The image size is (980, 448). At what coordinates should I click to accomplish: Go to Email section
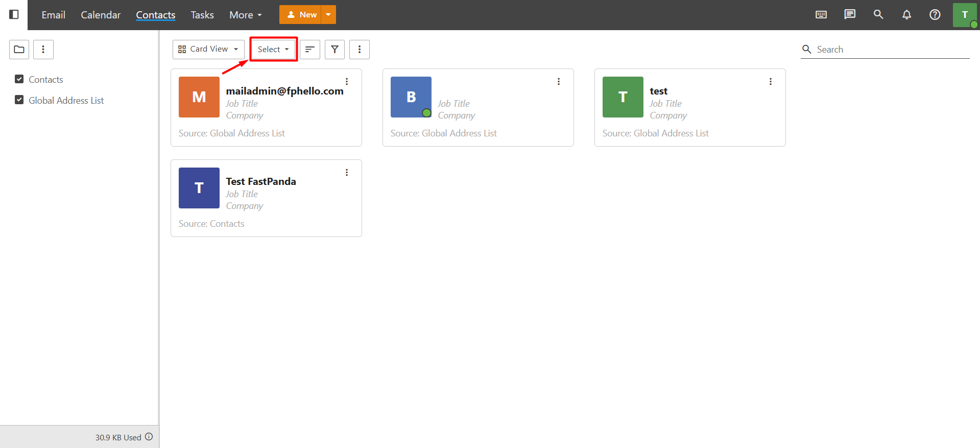(x=54, y=15)
